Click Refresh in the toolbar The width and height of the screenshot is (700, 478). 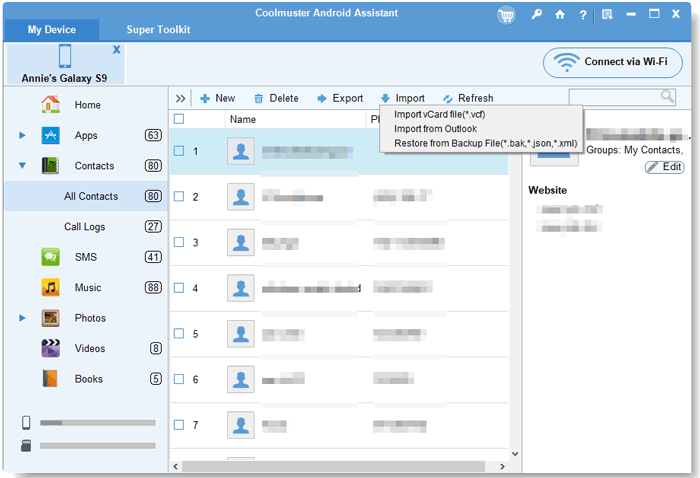[468, 98]
